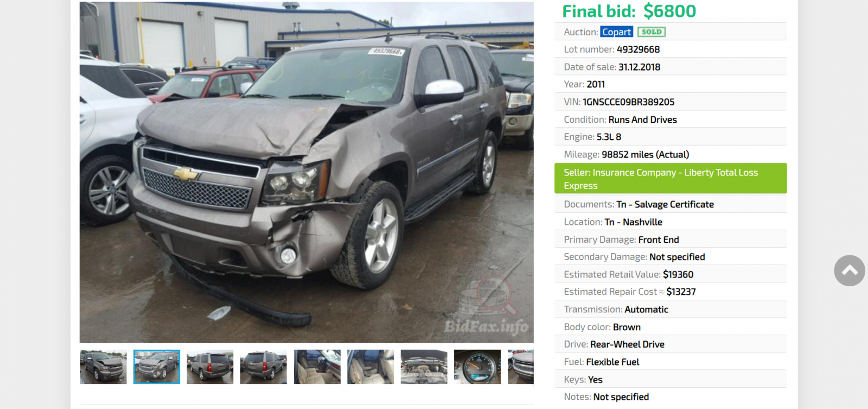Show the odometer gauge thumbnail
The image size is (868, 409).
(477, 367)
